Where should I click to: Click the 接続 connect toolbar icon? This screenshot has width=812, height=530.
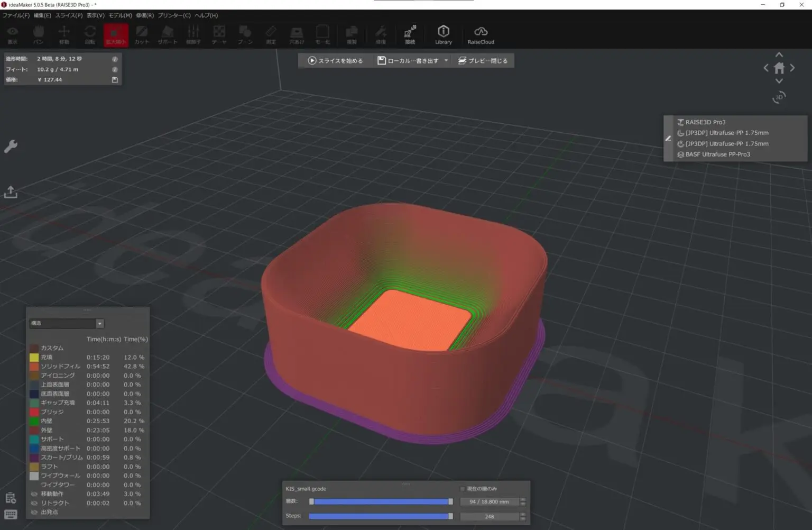pos(410,35)
